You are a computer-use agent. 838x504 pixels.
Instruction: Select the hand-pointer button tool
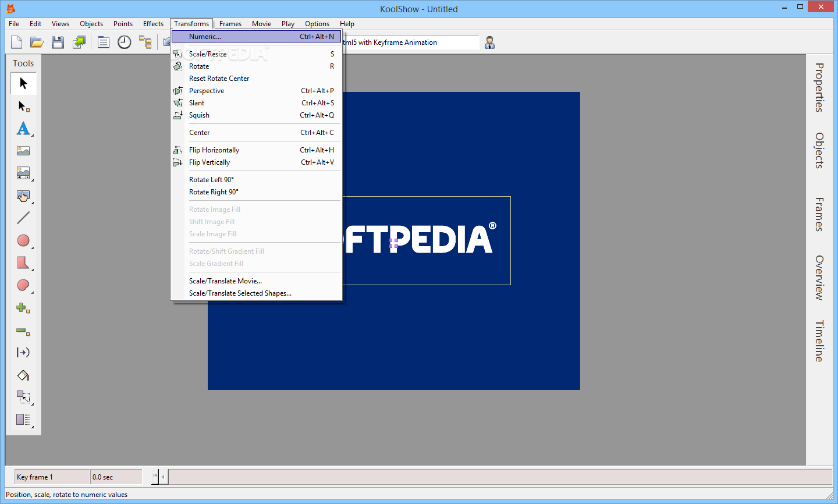point(23,196)
